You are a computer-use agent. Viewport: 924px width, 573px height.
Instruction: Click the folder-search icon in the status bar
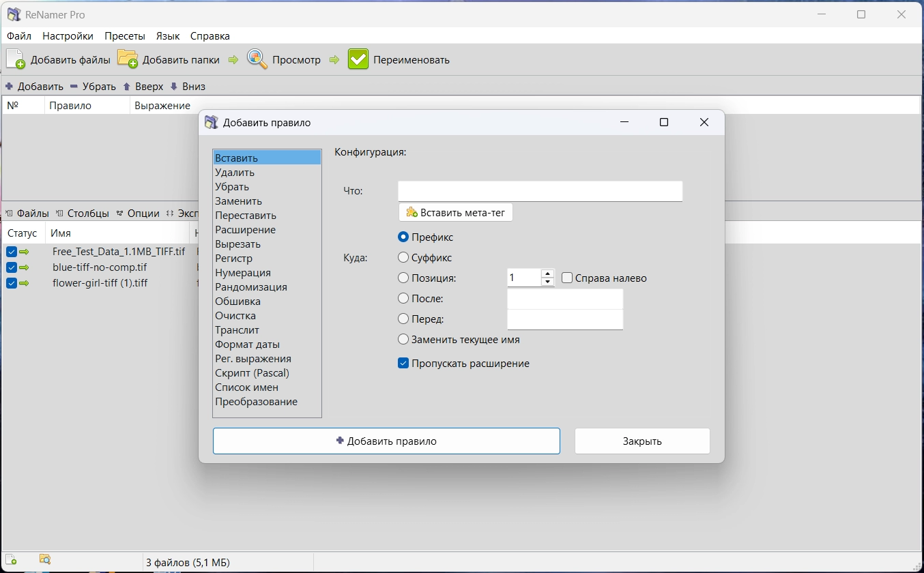[45, 560]
